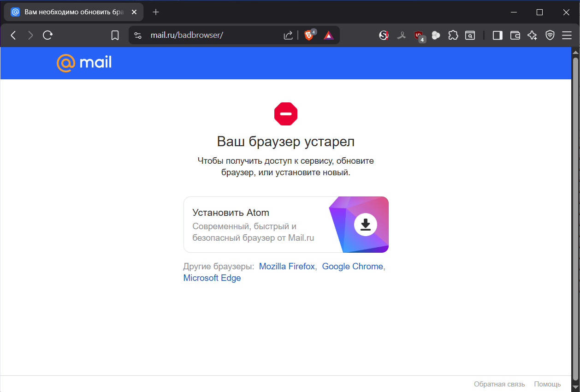Follow the Google Chrome link
The height and width of the screenshot is (392, 580).
coord(352,267)
